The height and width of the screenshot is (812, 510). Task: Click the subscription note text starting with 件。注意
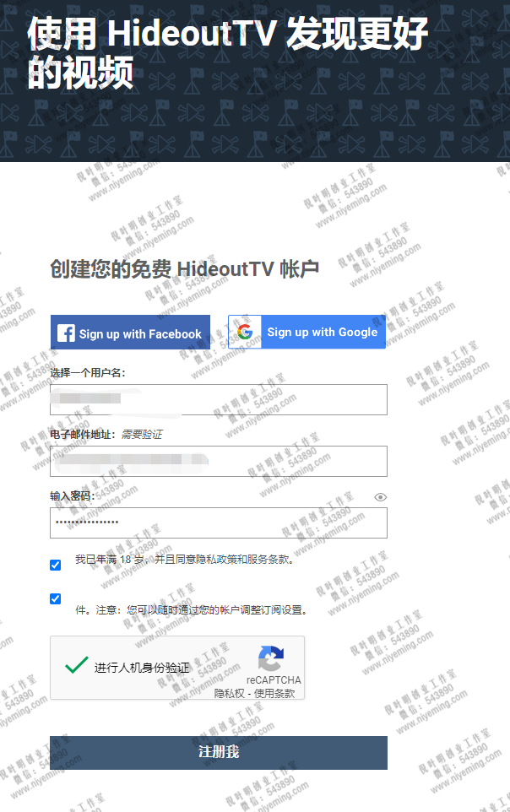coord(192,610)
